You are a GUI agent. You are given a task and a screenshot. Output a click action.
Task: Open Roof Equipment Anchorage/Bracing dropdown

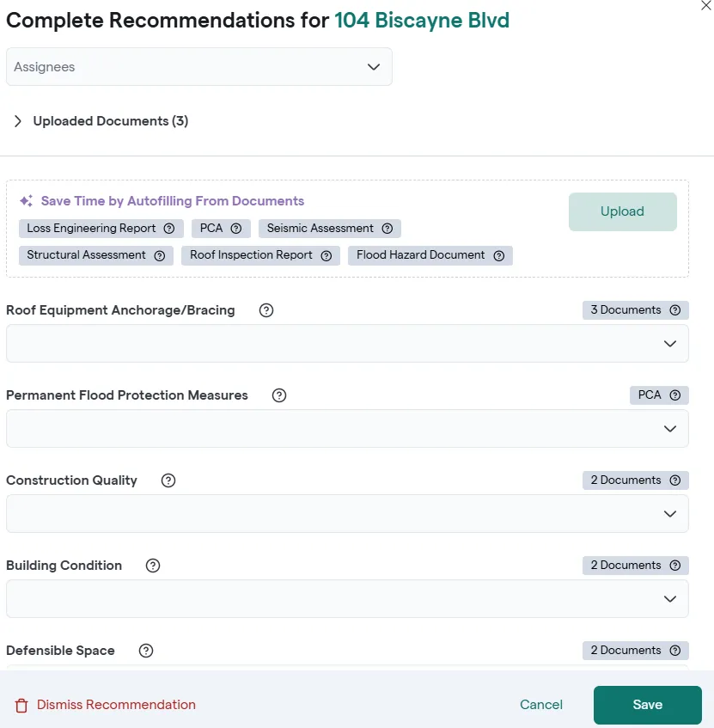pyautogui.click(x=347, y=344)
